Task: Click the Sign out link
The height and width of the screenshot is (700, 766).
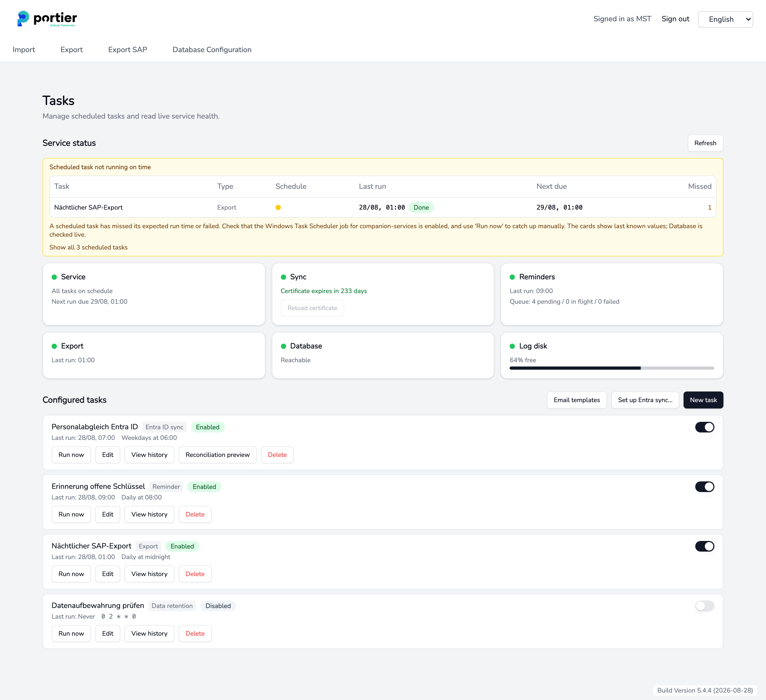Action: [x=675, y=19]
